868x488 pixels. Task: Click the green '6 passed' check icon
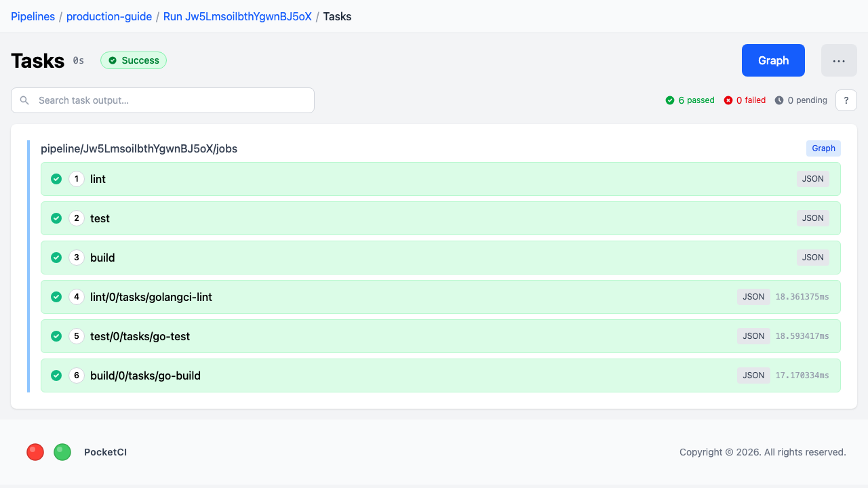(669, 100)
